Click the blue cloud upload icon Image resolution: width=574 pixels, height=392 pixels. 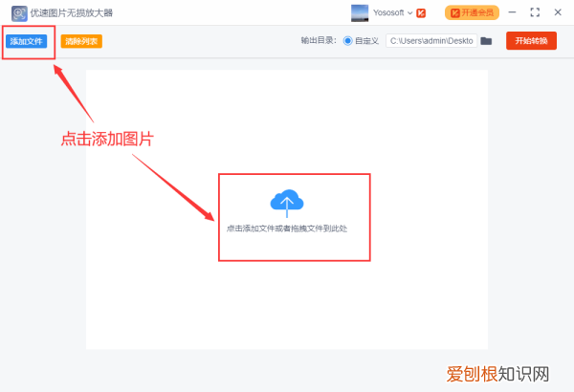point(287,203)
